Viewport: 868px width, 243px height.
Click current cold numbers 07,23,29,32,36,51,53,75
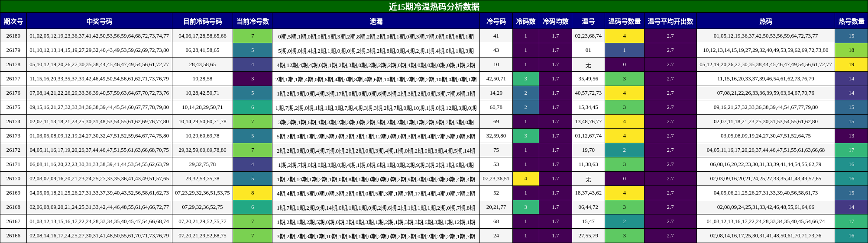click(x=202, y=193)
